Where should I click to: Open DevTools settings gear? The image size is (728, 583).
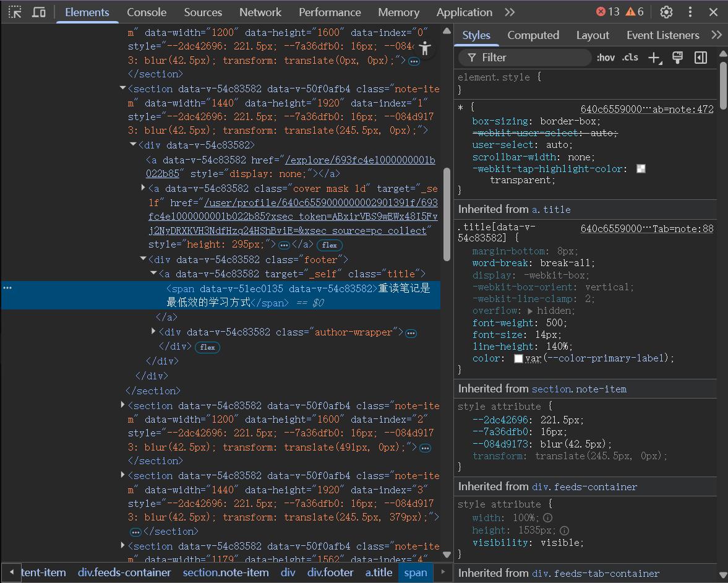(x=666, y=12)
